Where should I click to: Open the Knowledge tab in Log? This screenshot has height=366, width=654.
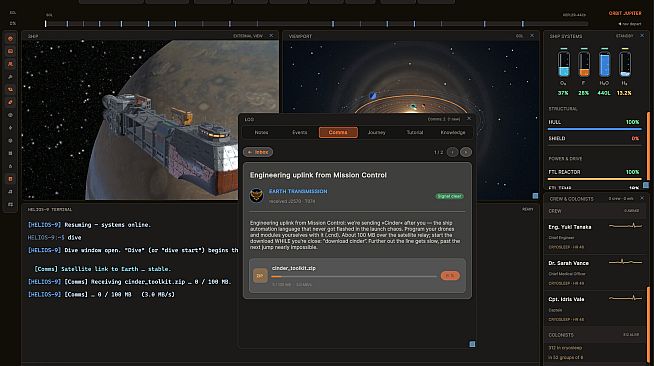[x=453, y=132]
